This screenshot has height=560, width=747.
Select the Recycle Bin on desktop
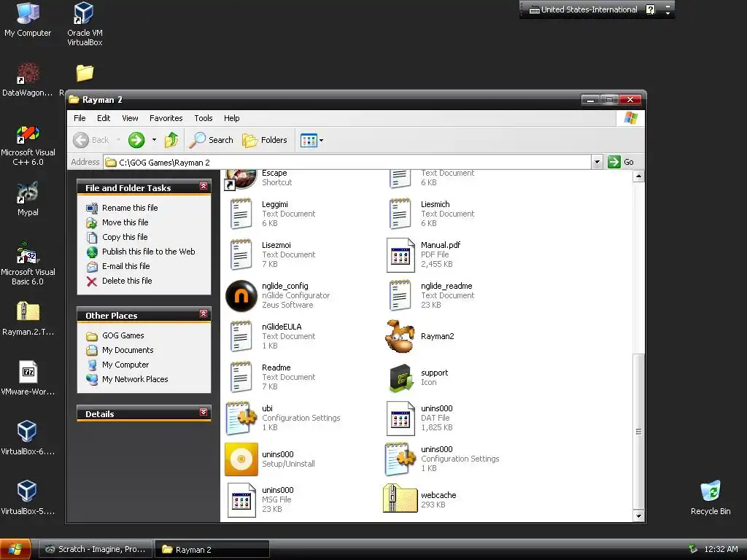(x=711, y=497)
